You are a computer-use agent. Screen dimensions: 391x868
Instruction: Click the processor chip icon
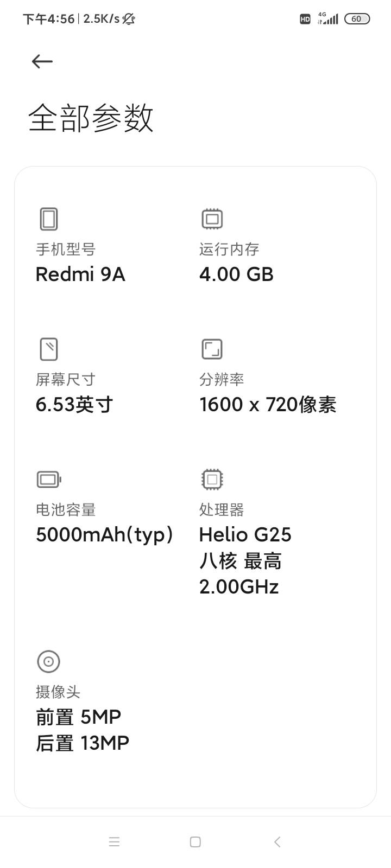[212, 479]
